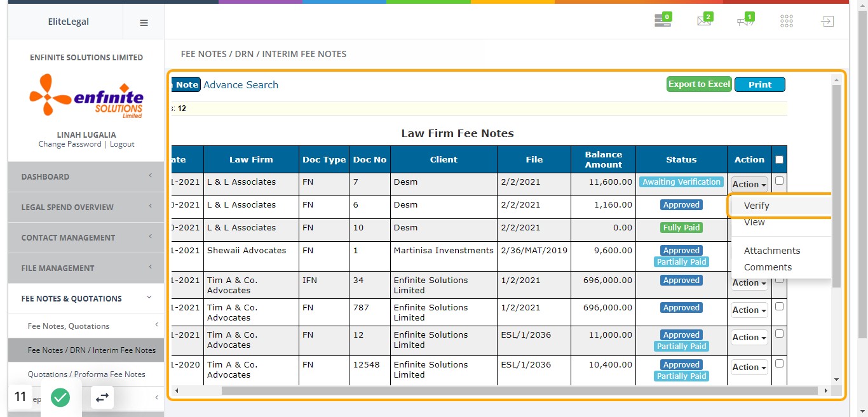The image size is (868, 417).
Task: Tick checkbox for Doc No 12 row
Action: tap(780, 333)
